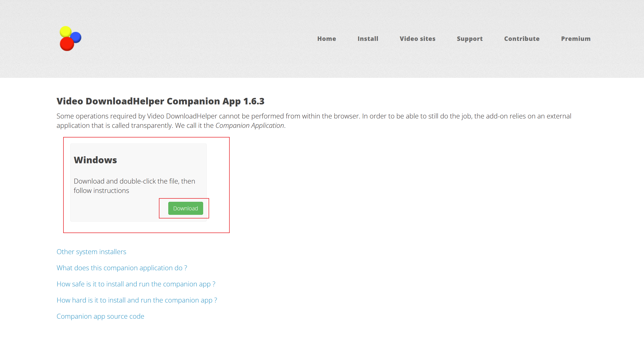Click the 'Windows' card heading
Image resolution: width=644 pixels, height=345 pixels.
click(x=95, y=160)
